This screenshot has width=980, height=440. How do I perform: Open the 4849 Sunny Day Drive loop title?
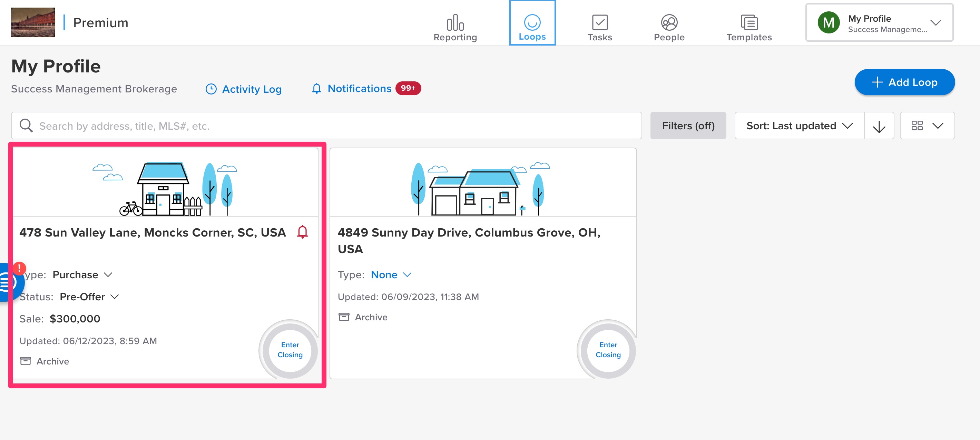(x=469, y=241)
